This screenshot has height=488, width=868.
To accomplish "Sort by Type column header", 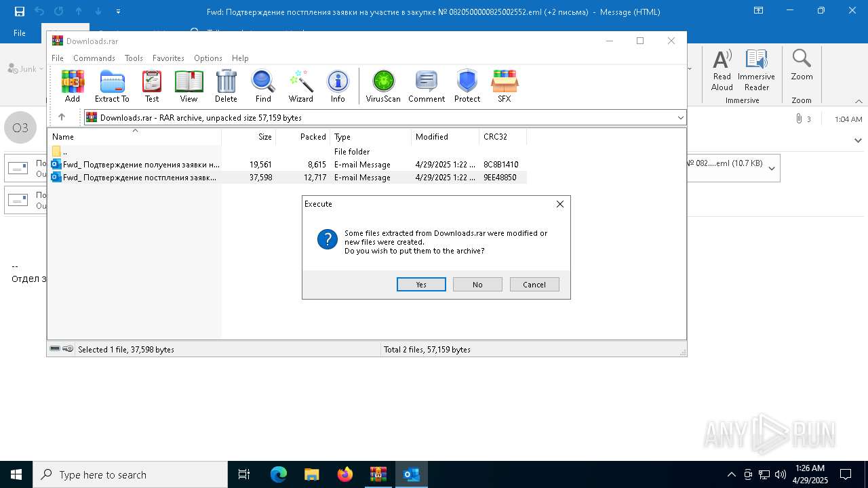I will click(x=371, y=136).
